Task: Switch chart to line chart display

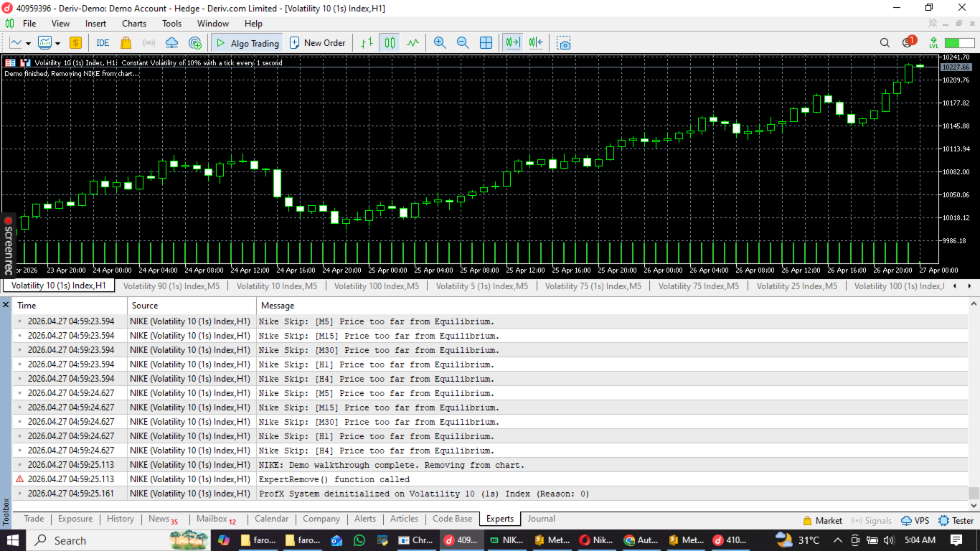Action: pos(413,43)
